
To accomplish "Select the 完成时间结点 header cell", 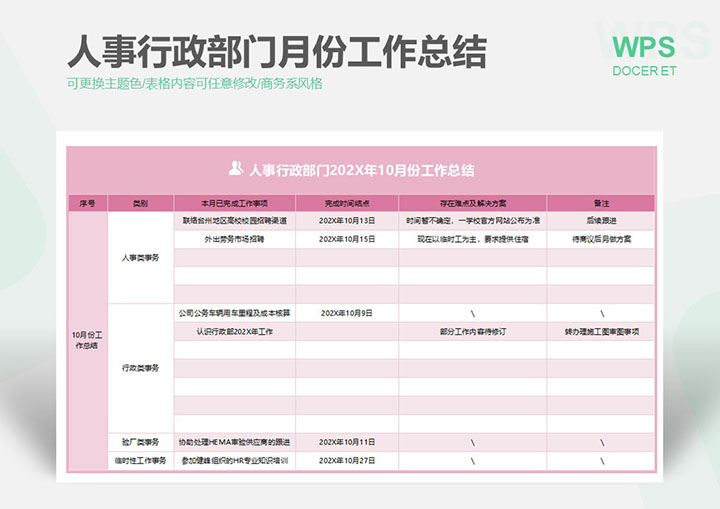I will (x=346, y=203).
